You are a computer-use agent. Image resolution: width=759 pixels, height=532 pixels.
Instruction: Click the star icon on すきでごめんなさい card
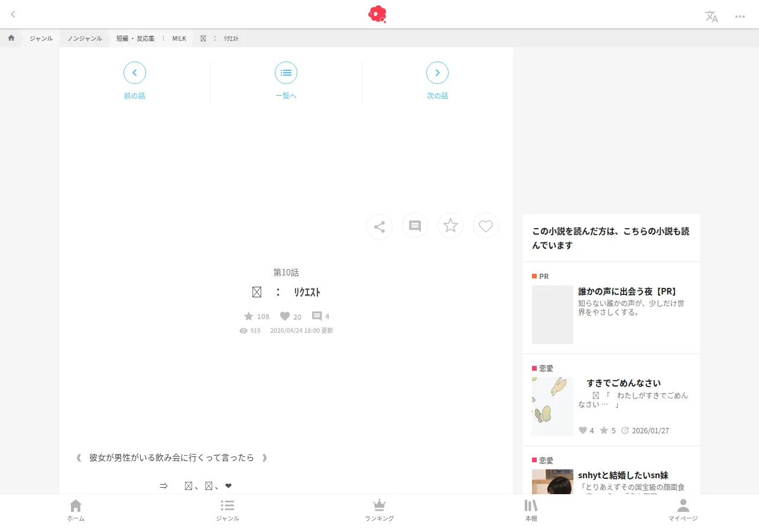tap(604, 430)
